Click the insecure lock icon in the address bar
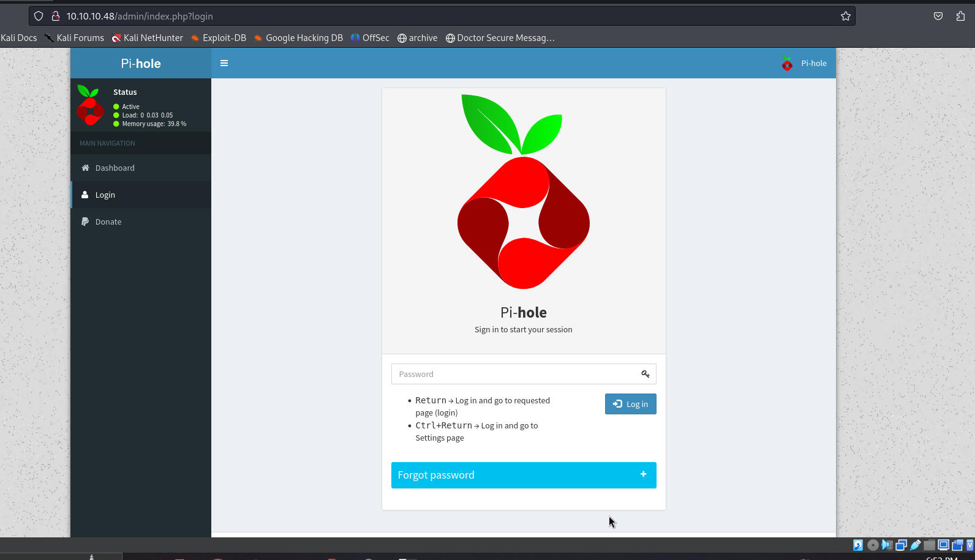The width and height of the screenshot is (975, 560). click(55, 17)
